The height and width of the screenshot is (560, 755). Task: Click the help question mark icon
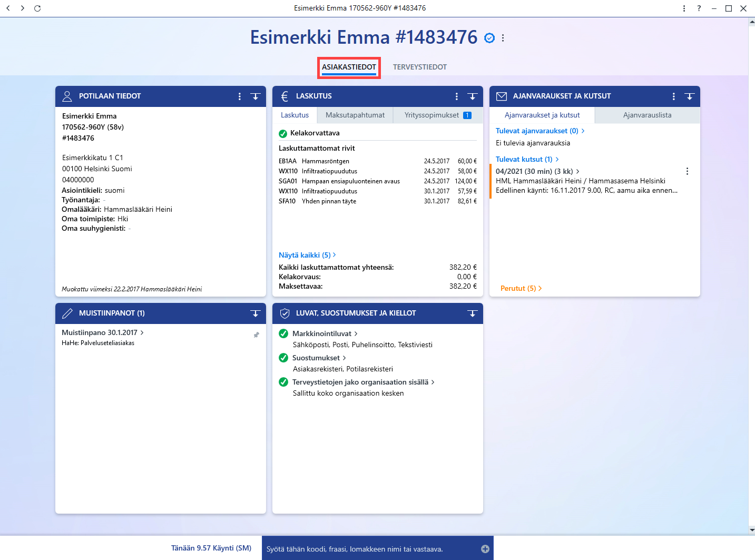(x=699, y=8)
